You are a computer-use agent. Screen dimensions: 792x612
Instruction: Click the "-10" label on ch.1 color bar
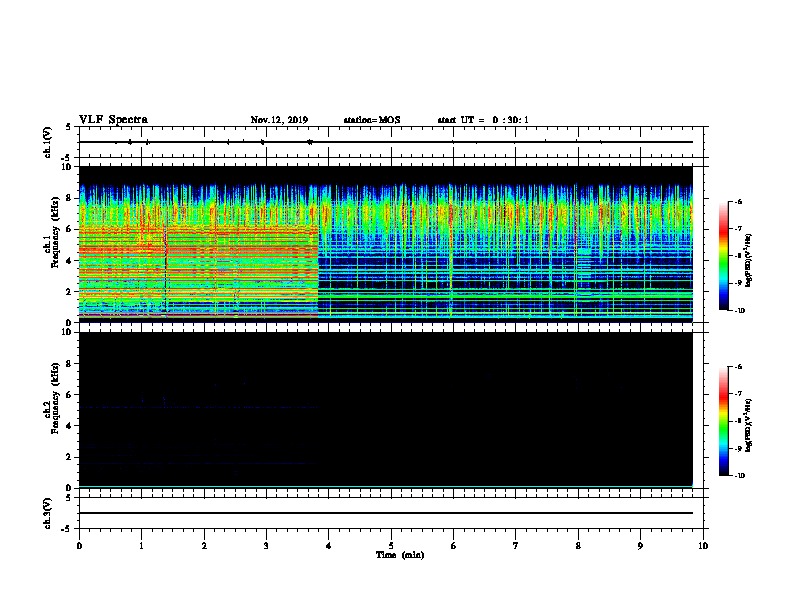coord(739,311)
